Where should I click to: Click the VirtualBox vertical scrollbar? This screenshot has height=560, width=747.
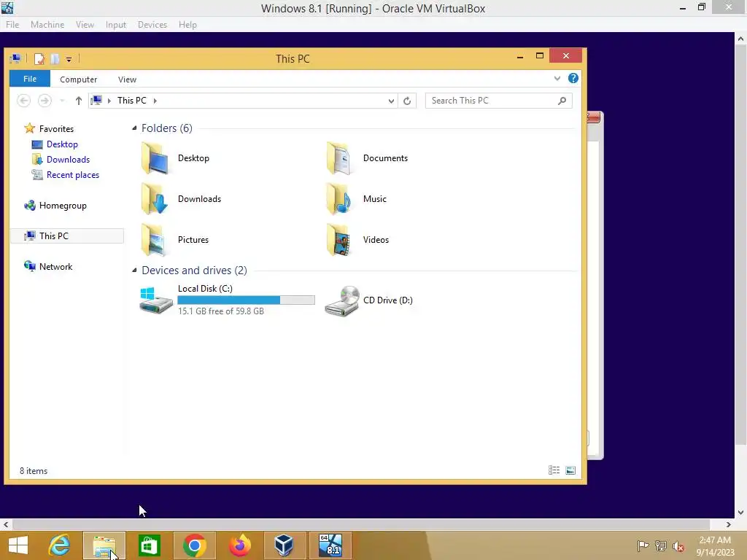tap(740, 245)
